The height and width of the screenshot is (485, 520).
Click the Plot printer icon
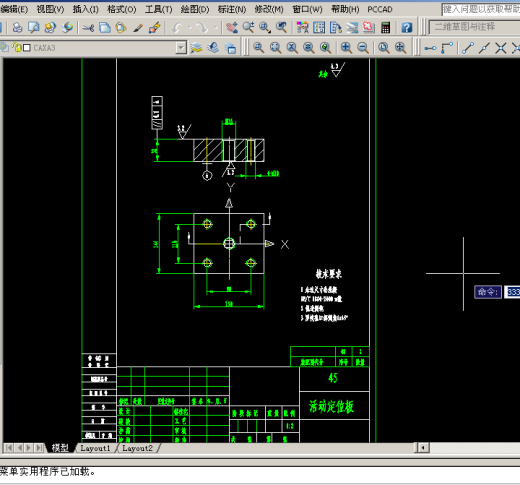coord(17,28)
